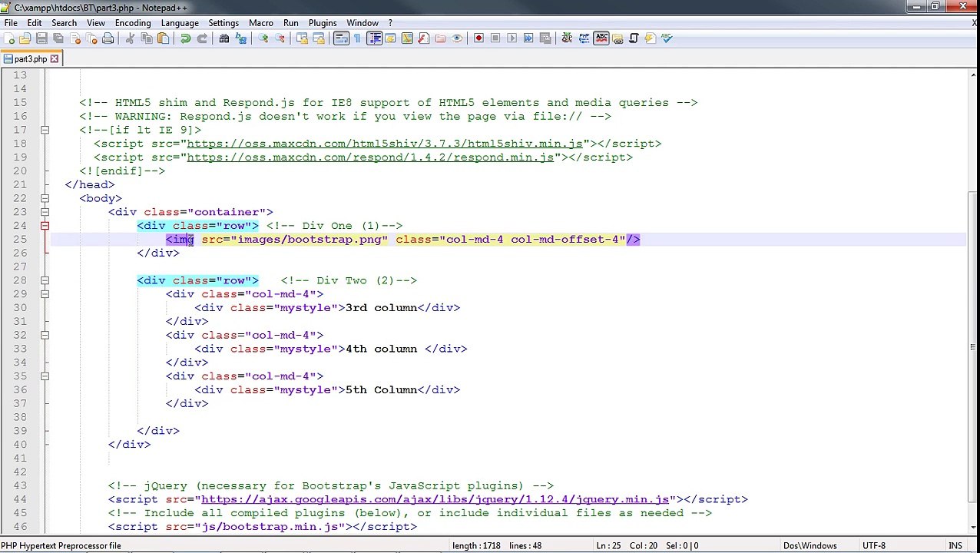The image size is (980, 553).
Task: Open a file using the Open folder icon
Action: click(25, 38)
